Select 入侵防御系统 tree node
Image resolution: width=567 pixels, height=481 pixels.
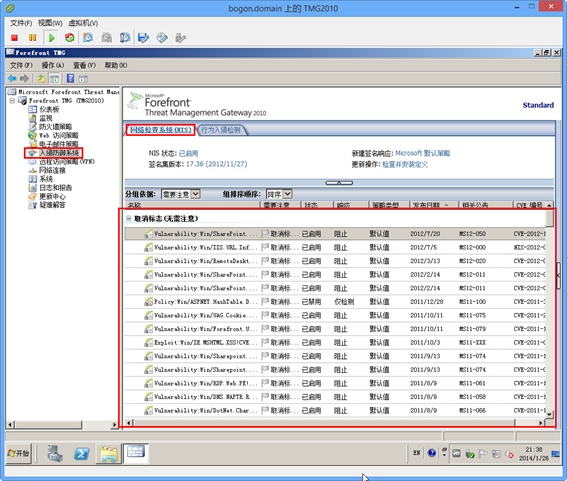coord(59,153)
